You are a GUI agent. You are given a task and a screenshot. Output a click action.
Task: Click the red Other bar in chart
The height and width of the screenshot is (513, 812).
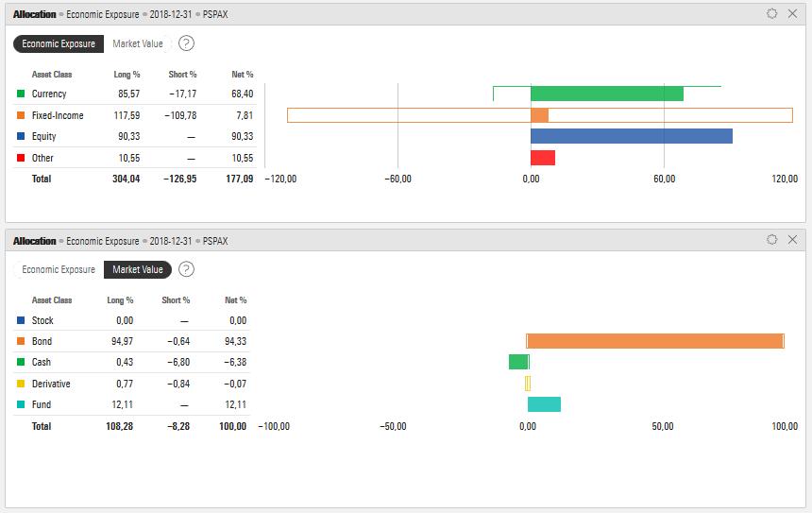[542, 158]
